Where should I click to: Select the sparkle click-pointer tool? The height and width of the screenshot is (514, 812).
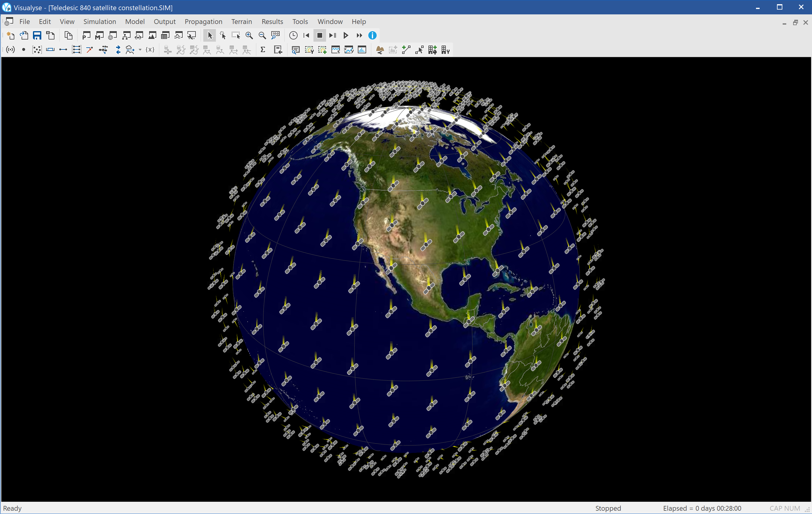(x=223, y=35)
